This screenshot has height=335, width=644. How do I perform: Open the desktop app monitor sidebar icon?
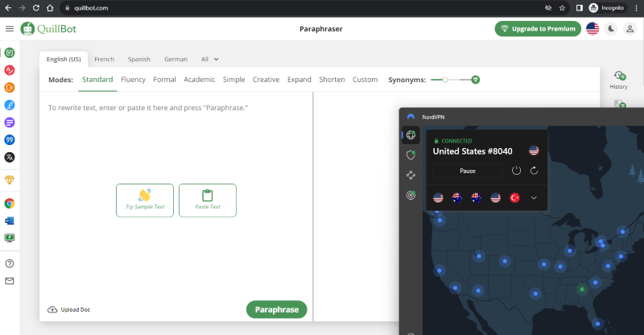[x=10, y=238]
